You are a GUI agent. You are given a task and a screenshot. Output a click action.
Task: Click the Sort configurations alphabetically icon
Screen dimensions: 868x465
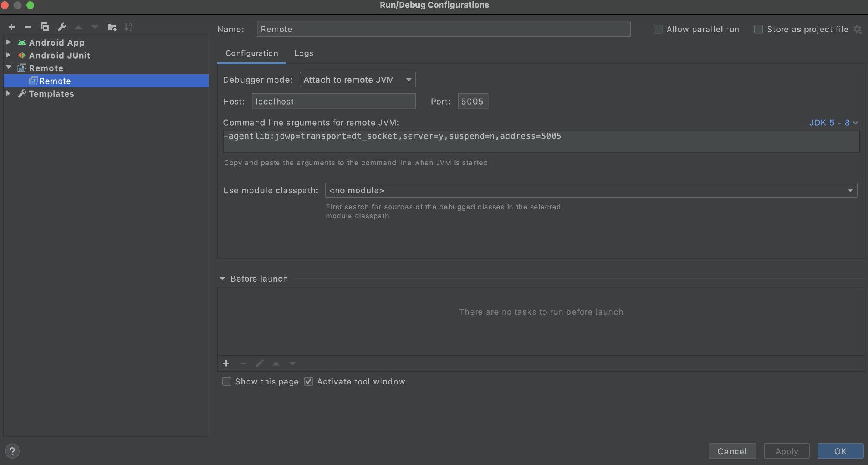128,27
